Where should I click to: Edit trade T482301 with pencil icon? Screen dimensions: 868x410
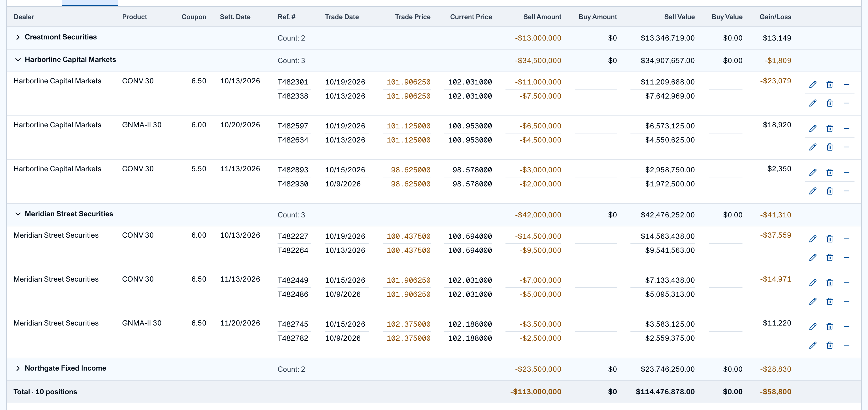[x=813, y=84]
